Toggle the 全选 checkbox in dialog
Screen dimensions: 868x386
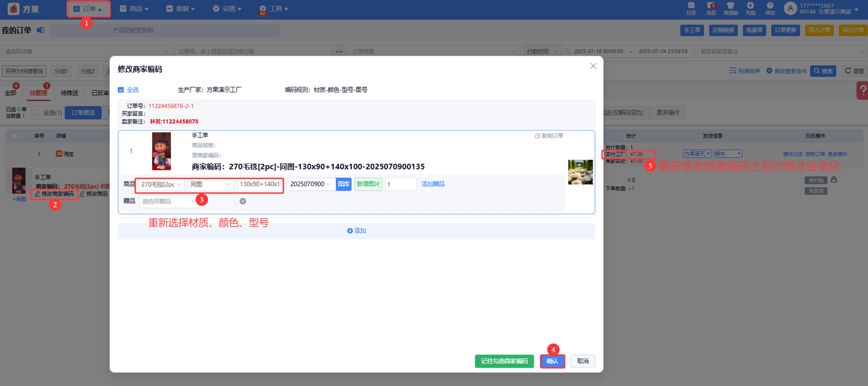pos(121,90)
